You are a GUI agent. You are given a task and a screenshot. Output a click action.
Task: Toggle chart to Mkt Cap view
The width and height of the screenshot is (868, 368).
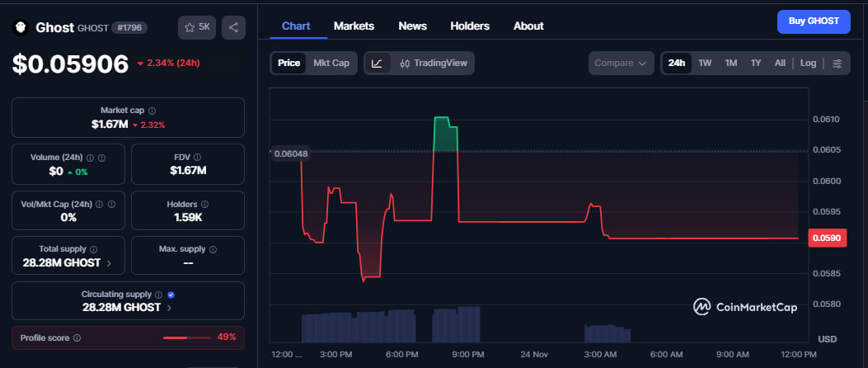point(331,64)
